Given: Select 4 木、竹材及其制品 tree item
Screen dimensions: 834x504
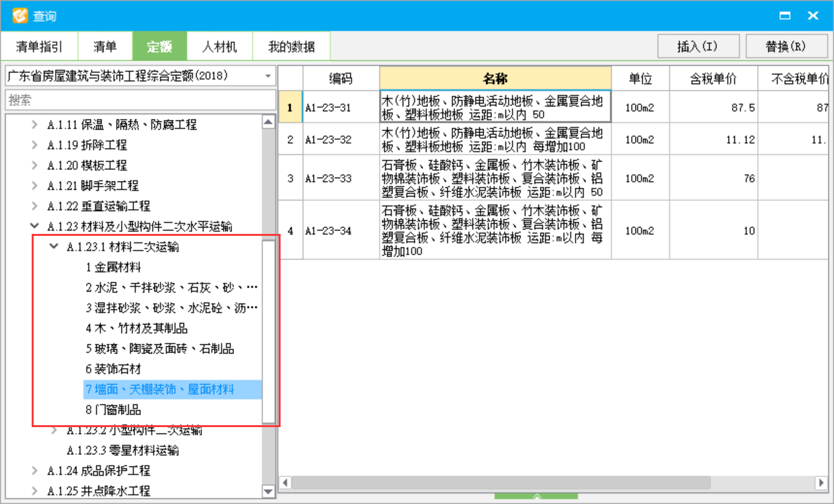Looking at the screenshot, I should [136, 328].
